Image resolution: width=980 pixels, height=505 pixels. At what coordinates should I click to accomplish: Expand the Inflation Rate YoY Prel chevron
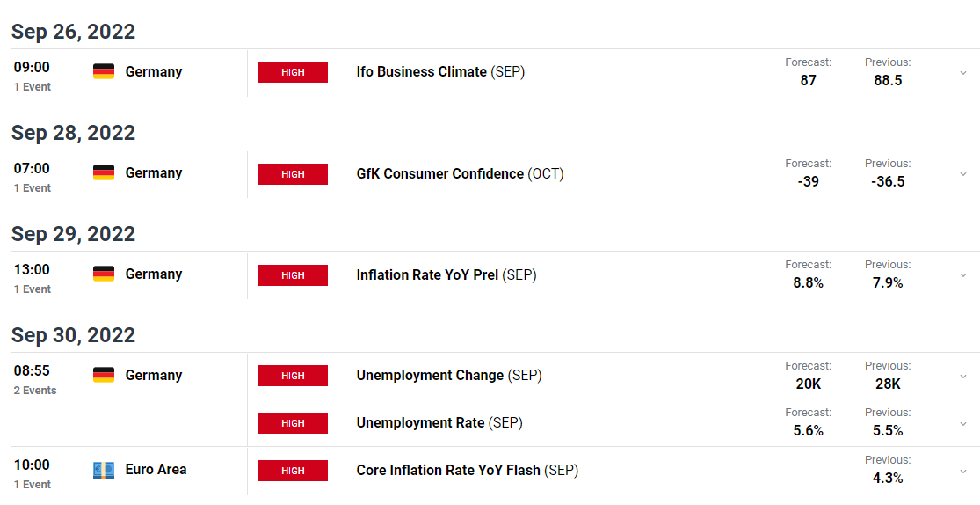coord(963,275)
